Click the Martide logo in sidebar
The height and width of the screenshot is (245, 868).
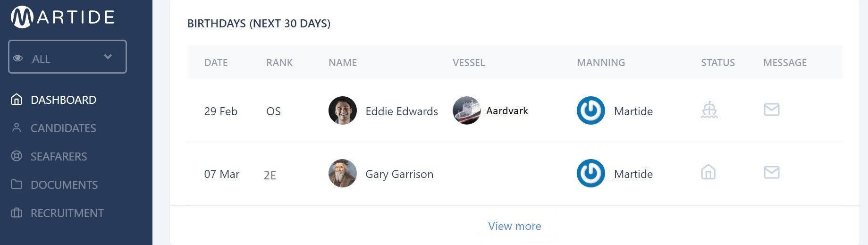[x=63, y=17]
